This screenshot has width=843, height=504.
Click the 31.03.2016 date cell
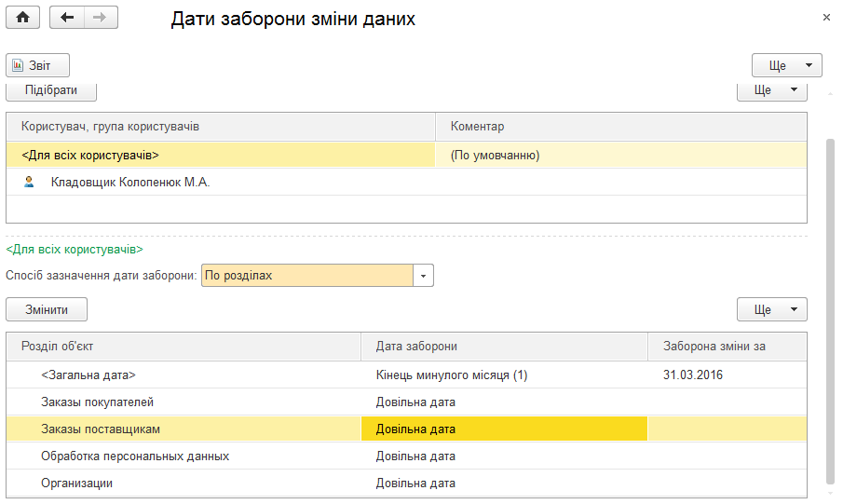click(727, 375)
